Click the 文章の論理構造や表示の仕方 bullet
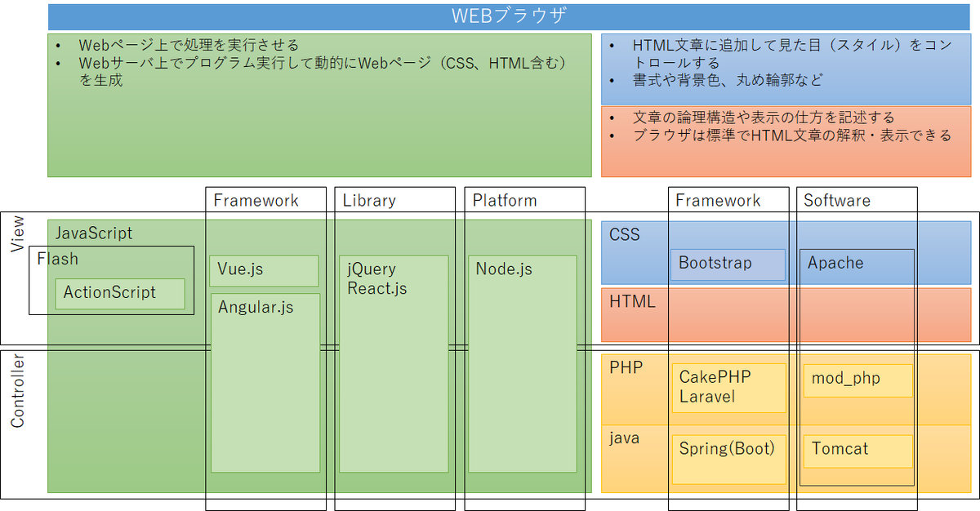The image size is (980, 511). [764, 118]
